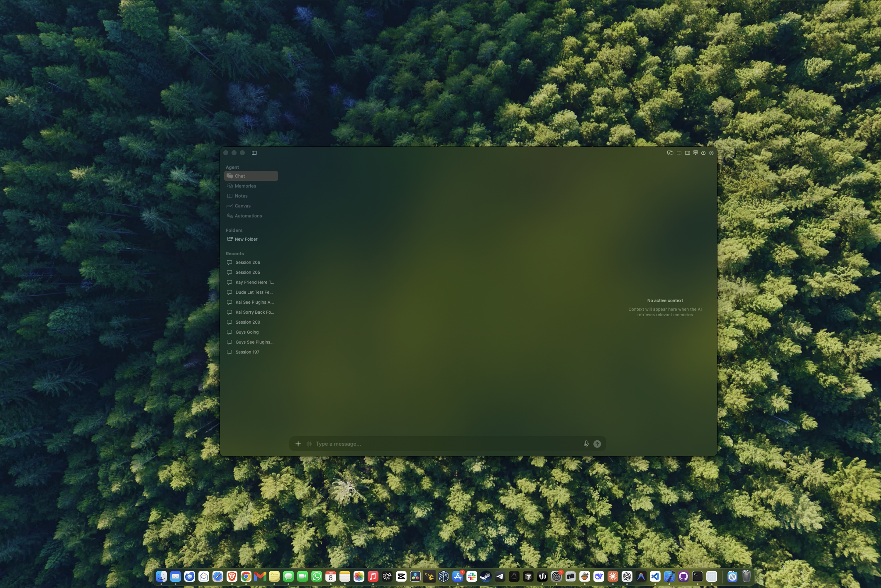
Task: Click the microphone dictation icon
Action: click(x=586, y=444)
